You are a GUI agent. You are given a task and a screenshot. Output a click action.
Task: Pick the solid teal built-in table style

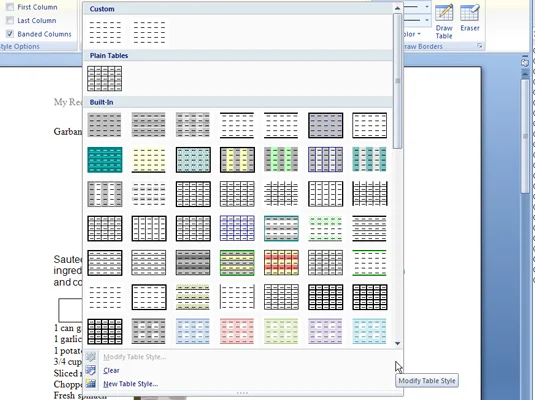tap(105, 159)
